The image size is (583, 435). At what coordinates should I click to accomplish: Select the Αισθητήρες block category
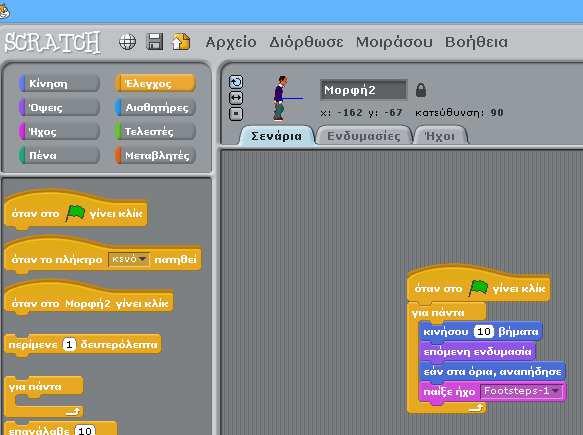click(x=155, y=108)
